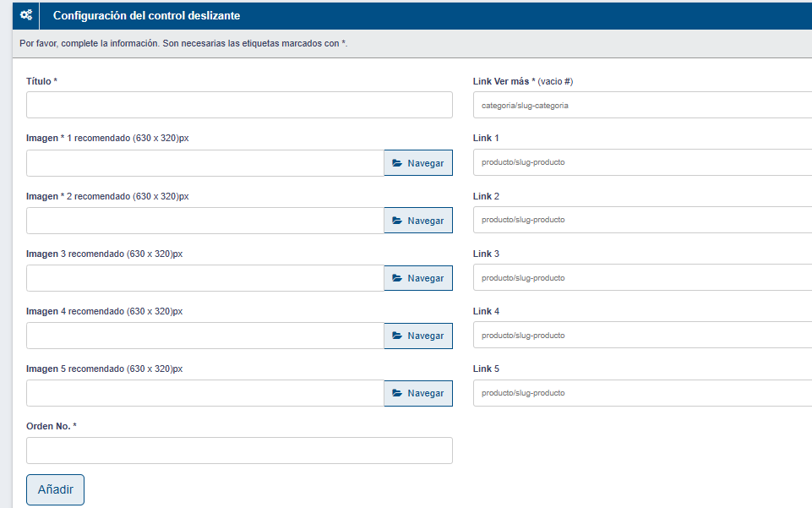Click inside the Link 3 field
Screen dimensions: 812x508
tap(642, 278)
